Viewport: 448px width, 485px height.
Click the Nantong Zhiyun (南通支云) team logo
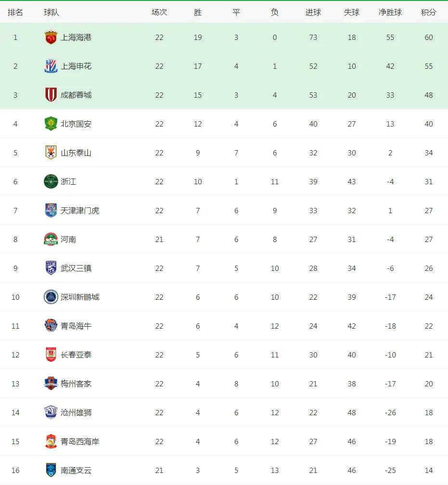coord(51,471)
